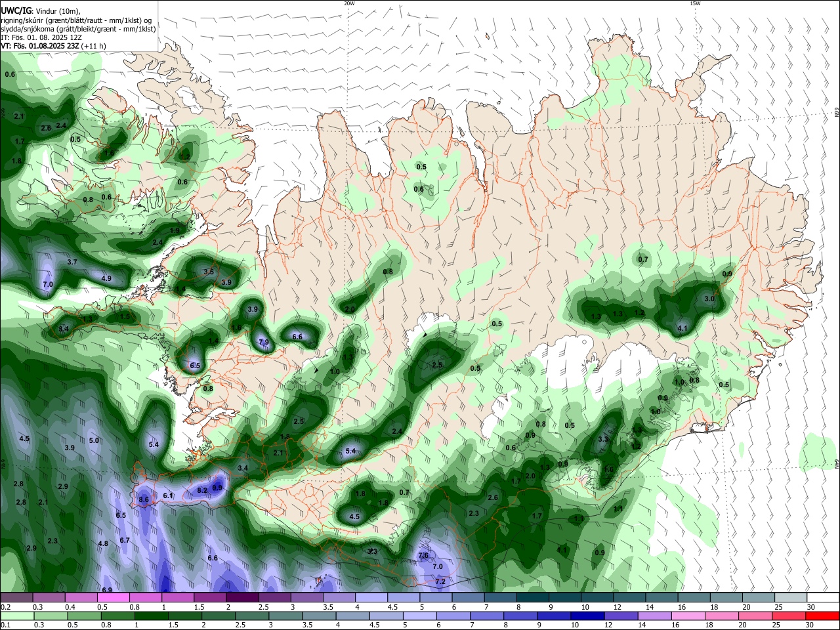Image resolution: width=840 pixels, height=630 pixels.
Task: Pick the pale green 0.1 swatch in lower legend
Action: click(17, 616)
